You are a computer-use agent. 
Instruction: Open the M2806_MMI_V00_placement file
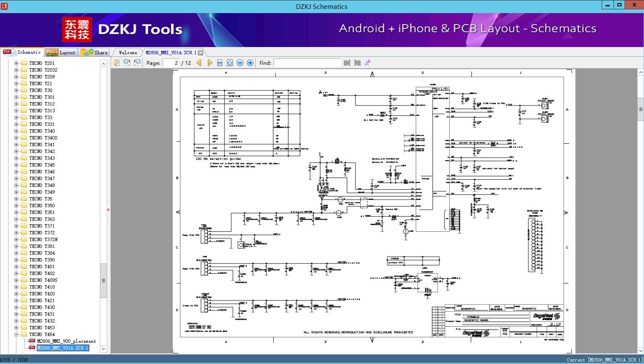coord(66,341)
